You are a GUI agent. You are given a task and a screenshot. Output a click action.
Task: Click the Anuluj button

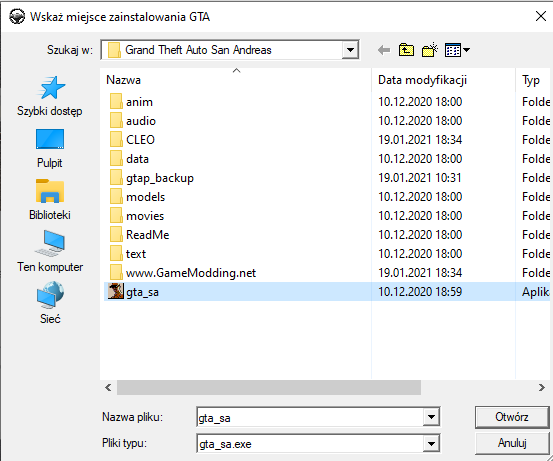[x=512, y=443]
